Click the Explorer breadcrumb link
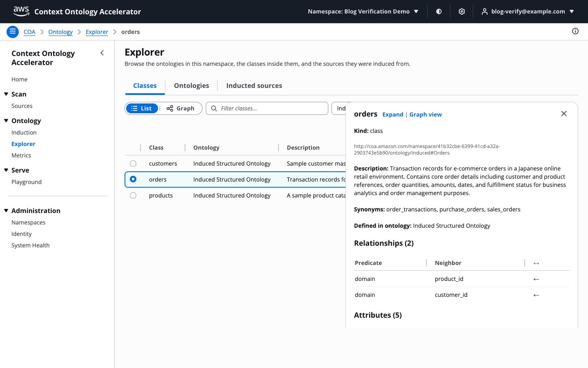This screenshot has height=368, width=588. click(x=97, y=32)
